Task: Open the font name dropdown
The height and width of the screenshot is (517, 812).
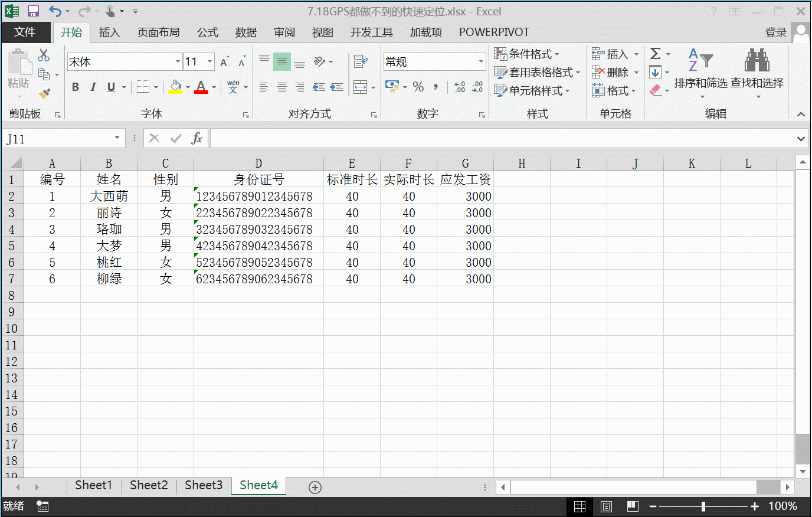Action: pos(178,61)
